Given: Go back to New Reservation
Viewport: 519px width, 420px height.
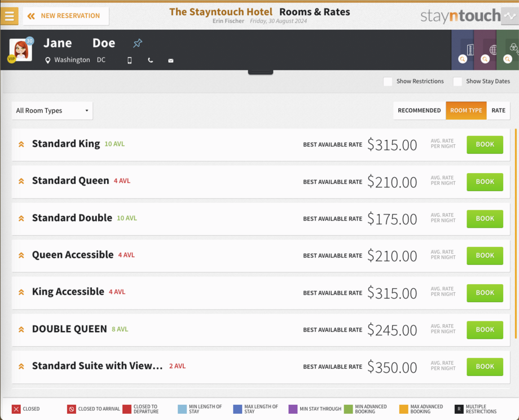Looking at the screenshot, I should pyautogui.click(x=66, y=16).
